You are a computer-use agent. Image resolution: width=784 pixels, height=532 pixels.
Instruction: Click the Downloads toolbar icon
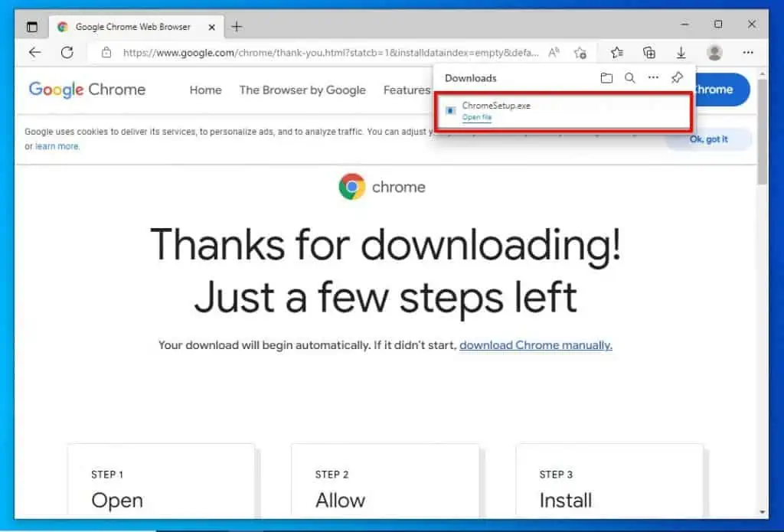pos(681,53)
